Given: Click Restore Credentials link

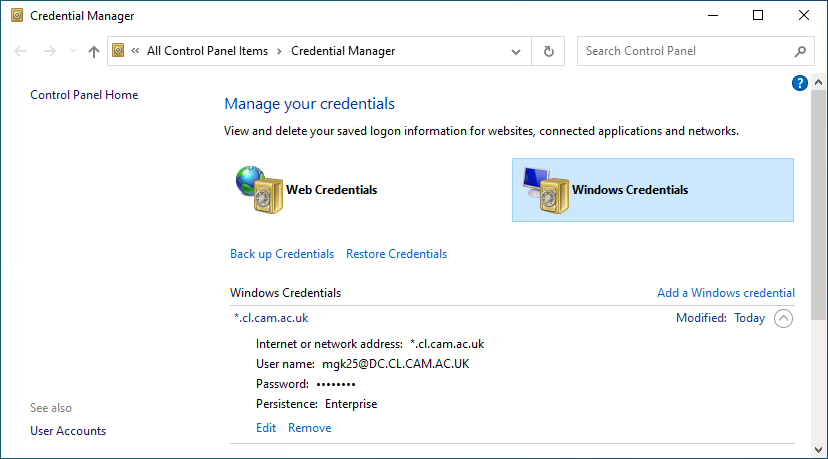Looking at the screenshot, I should tap(396, 254).
